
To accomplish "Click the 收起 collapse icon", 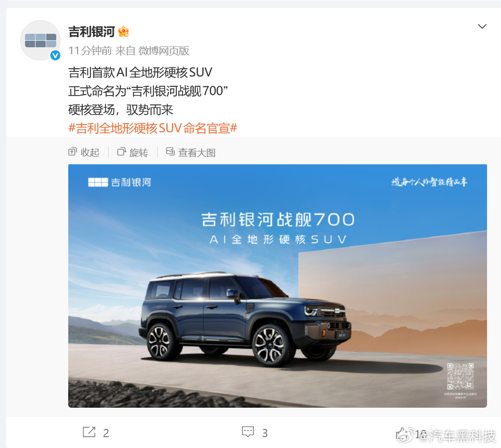I will tap(72, 152).
